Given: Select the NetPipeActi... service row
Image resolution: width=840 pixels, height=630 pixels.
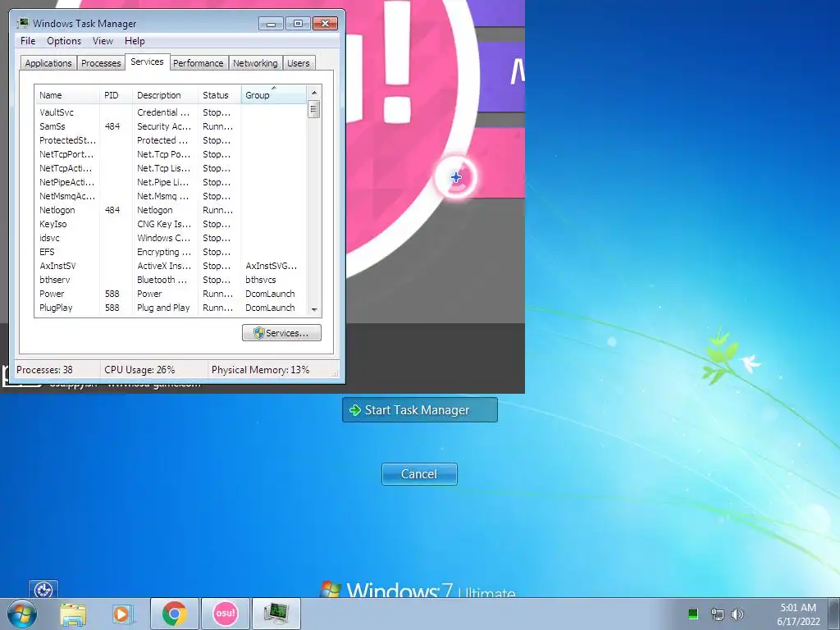Looking at the screenshot, I should click(171, 182).
